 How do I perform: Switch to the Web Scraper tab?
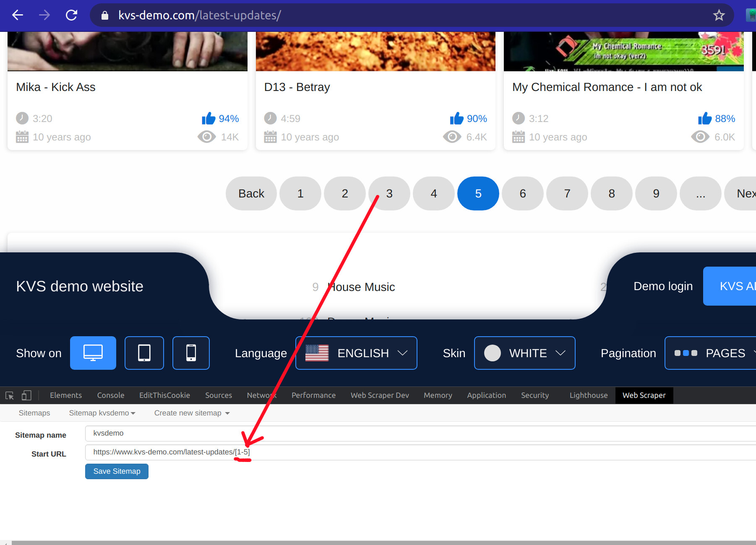click(644, 395)
